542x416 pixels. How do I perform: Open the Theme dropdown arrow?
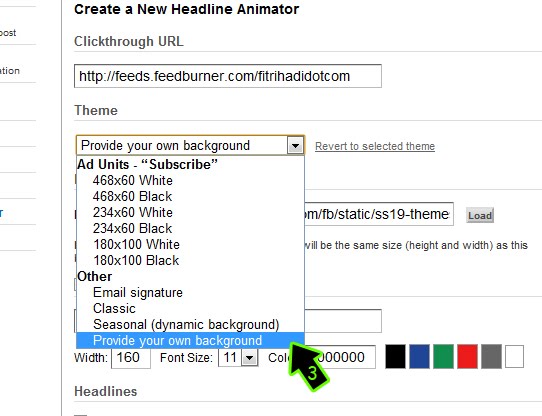295,145
